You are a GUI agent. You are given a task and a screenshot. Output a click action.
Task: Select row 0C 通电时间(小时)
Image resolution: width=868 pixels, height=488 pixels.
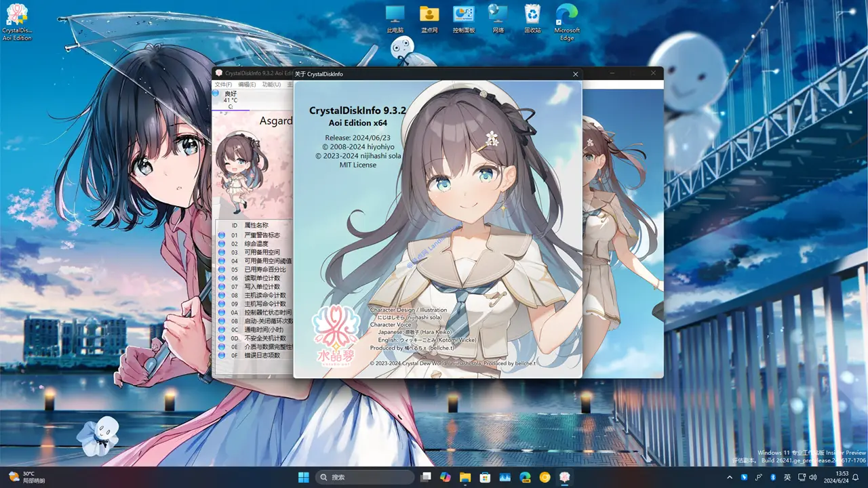point(254,329)
